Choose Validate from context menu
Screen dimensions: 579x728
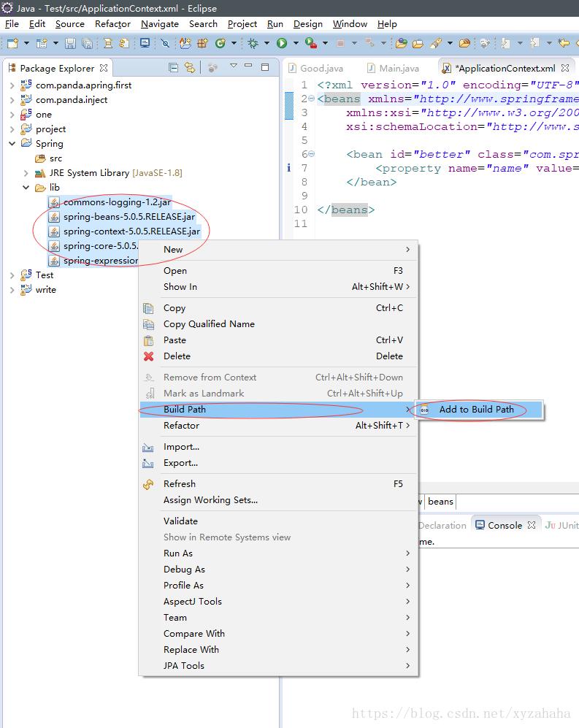click(x=279, y=521)
